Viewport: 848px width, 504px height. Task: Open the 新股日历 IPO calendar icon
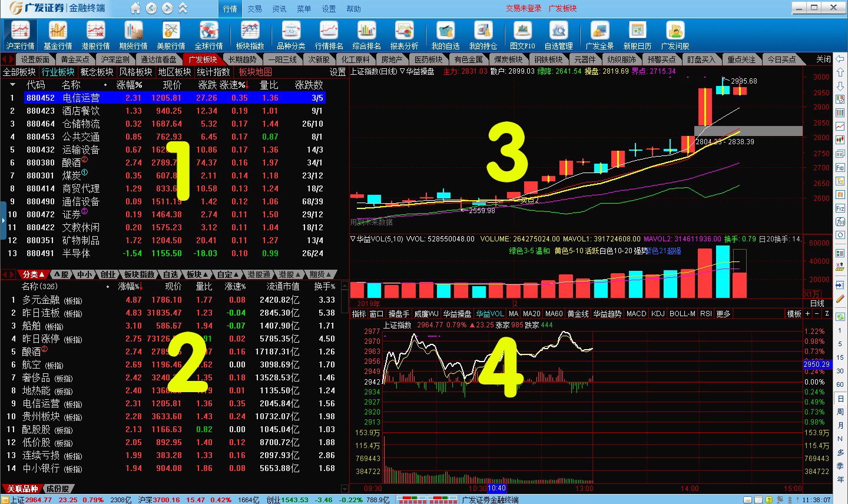click(x=637, y=35)
